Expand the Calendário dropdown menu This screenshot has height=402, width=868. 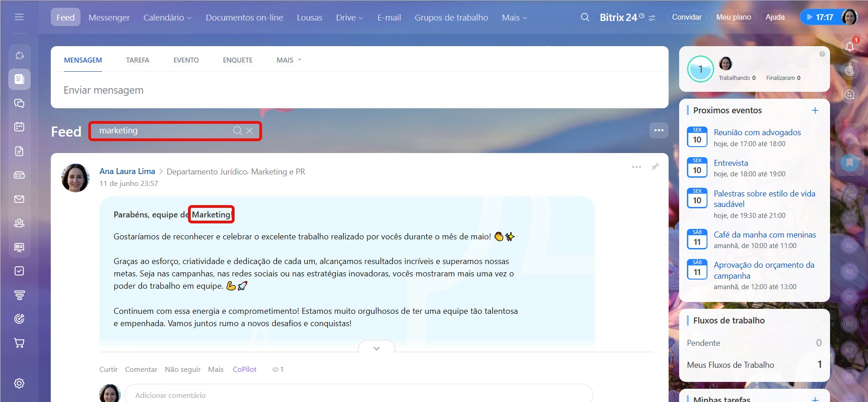click(x=167, y=17)
